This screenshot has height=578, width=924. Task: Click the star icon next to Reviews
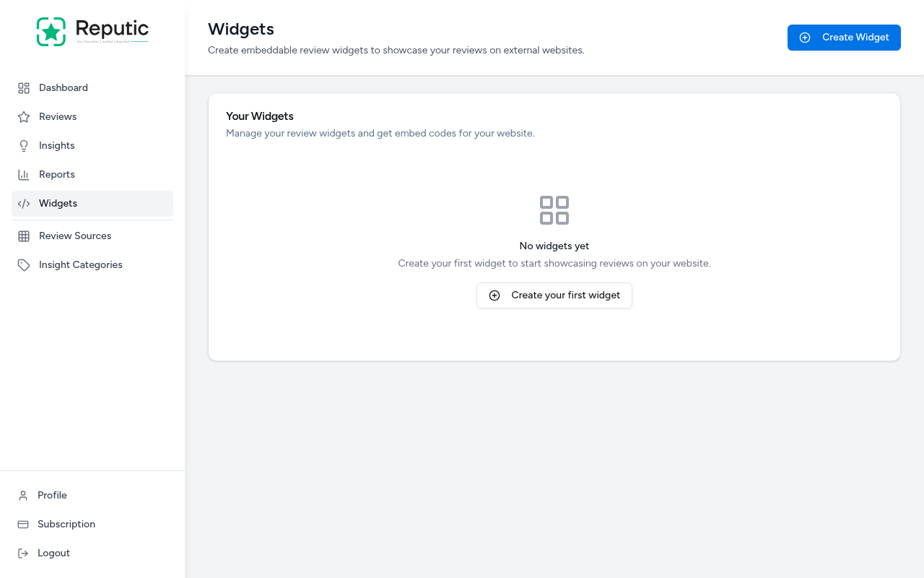click(x=23, y=116)
